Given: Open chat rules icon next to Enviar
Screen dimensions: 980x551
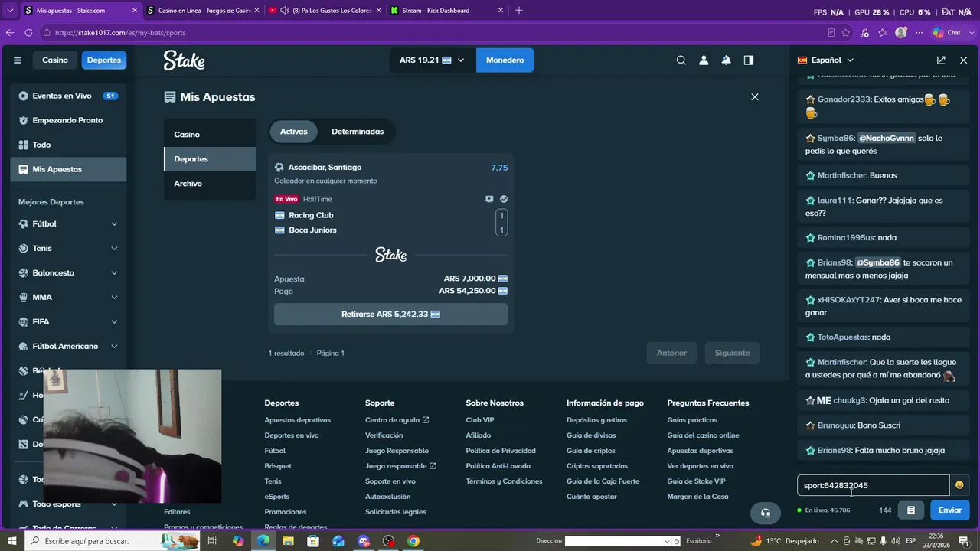Looking at the screenshot, I should click(x=910, y=510).
